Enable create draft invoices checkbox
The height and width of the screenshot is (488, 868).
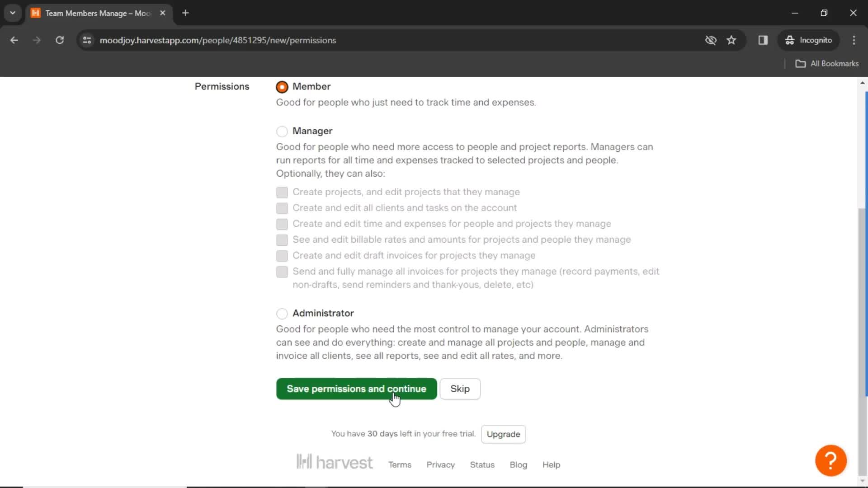[282, 256]
